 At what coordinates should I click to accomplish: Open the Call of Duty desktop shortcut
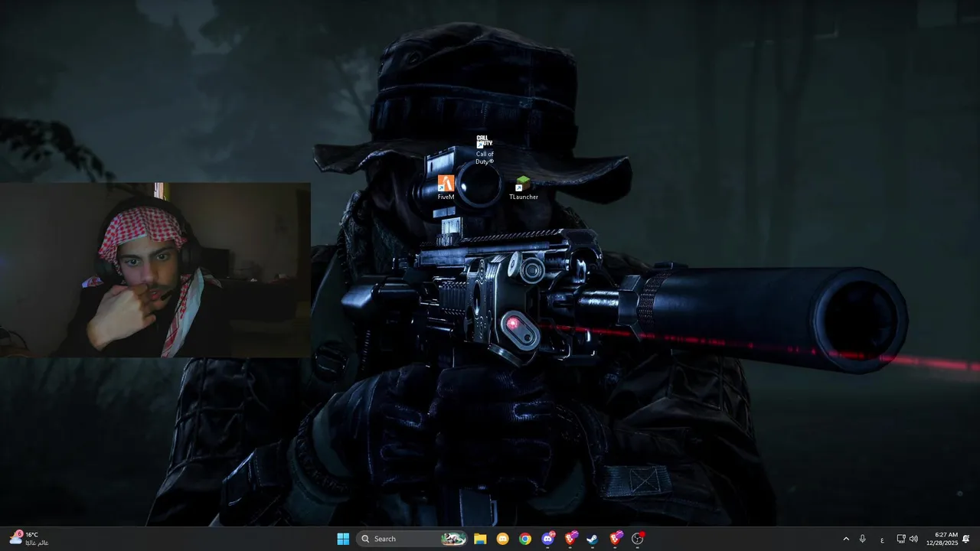pyautogui.click(x=485, y=149)
